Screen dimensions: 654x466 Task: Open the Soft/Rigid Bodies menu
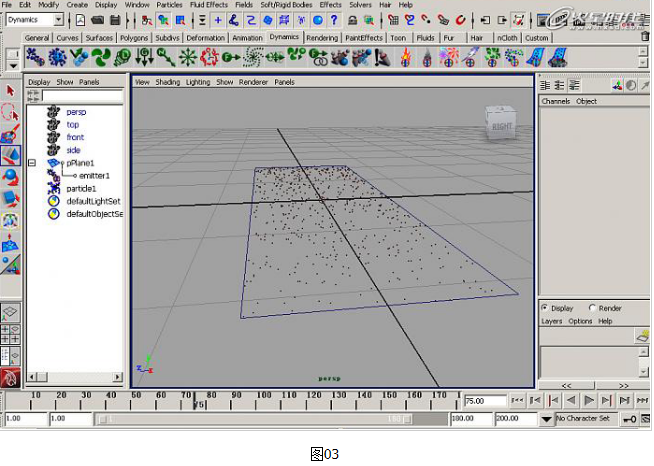[x=286, y=5]
